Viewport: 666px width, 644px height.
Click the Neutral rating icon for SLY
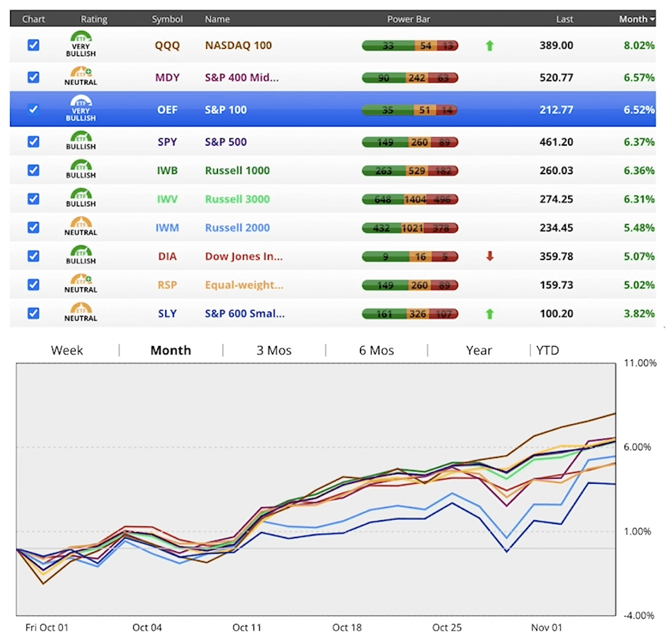click(81, 312)
